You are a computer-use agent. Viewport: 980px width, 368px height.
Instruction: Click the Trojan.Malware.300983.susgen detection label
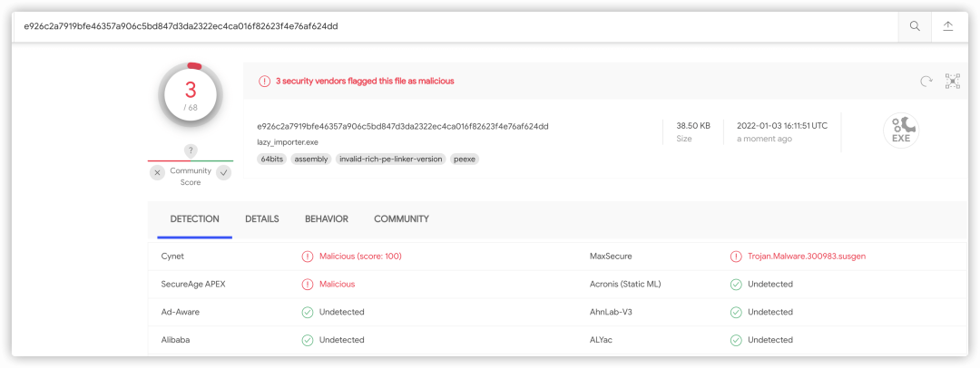[x=807, y=257]
